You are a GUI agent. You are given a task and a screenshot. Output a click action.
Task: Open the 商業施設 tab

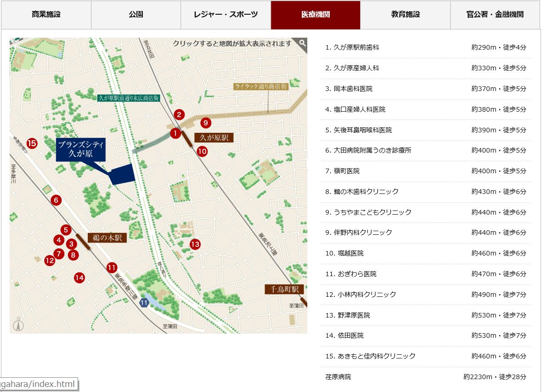point(46,14)
